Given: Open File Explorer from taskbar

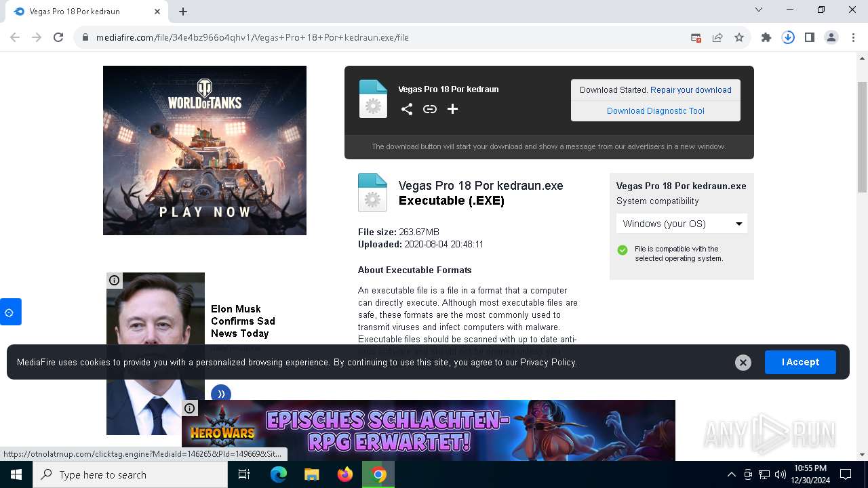Looking at the screenshot, I should (x=312, y=474).
